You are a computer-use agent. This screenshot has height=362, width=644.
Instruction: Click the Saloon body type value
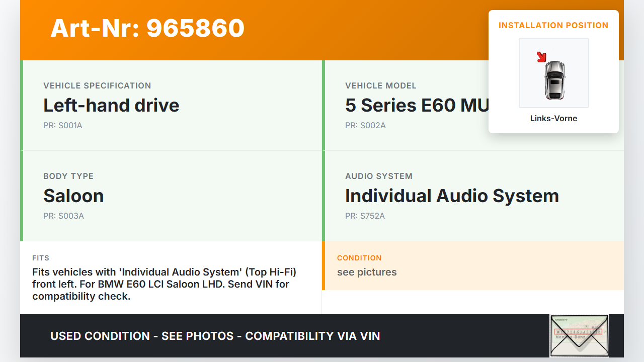coord(73,196)
